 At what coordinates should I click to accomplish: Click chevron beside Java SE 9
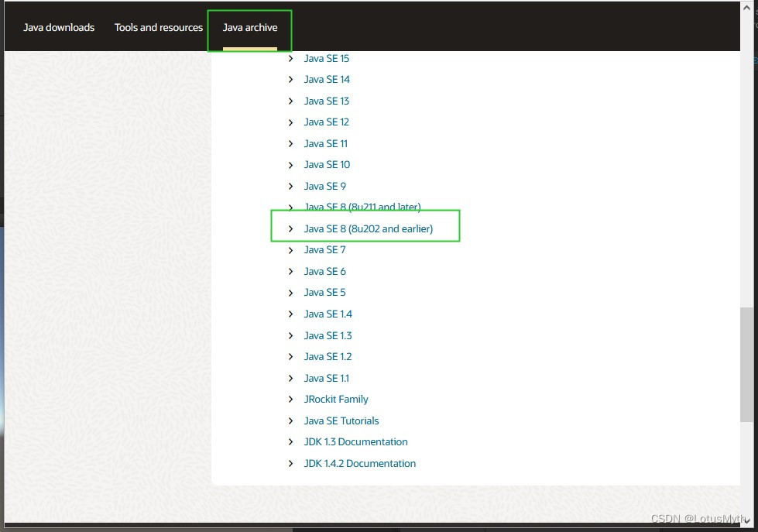[290, 186]
